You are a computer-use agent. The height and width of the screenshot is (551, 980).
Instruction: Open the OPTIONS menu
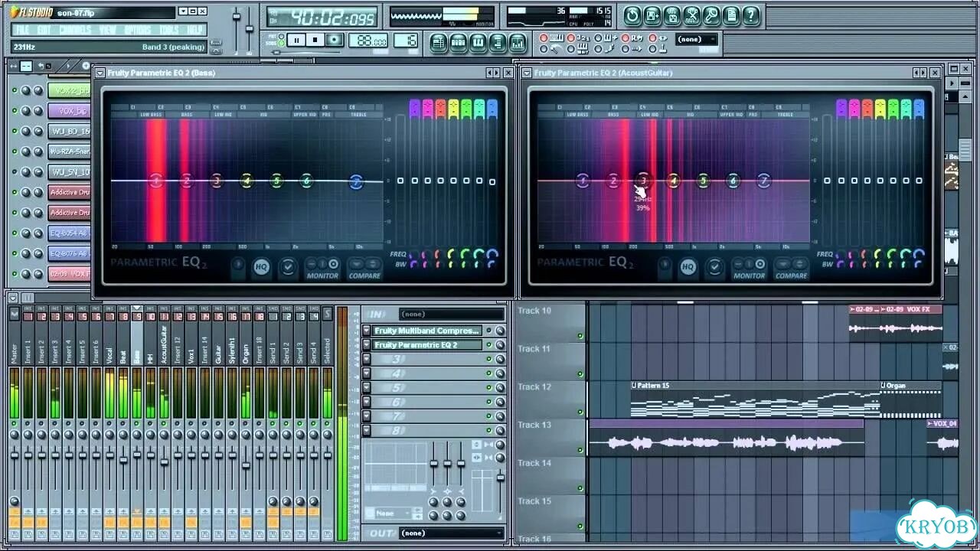pos(138,30)
